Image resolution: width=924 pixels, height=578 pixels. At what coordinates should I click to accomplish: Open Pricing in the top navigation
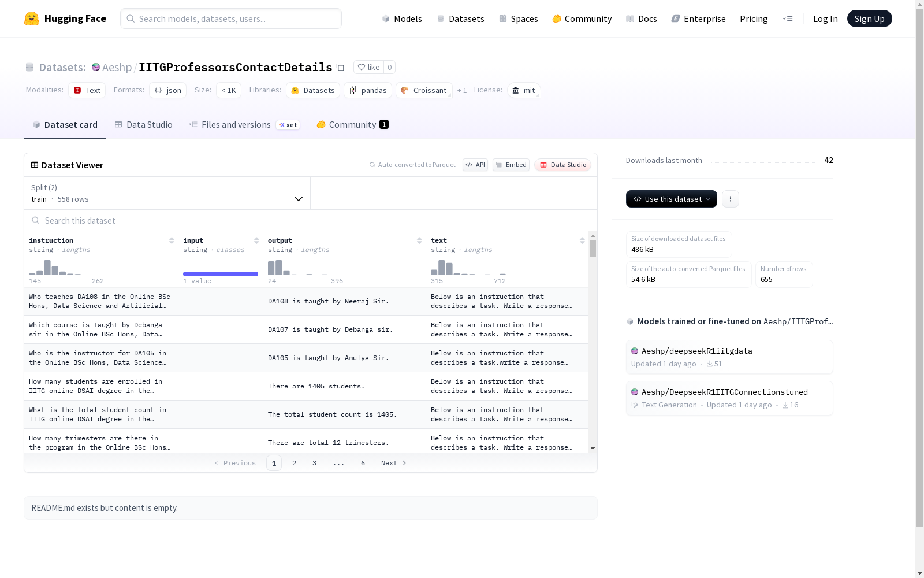pyautogui.click(x=754, y=18)
